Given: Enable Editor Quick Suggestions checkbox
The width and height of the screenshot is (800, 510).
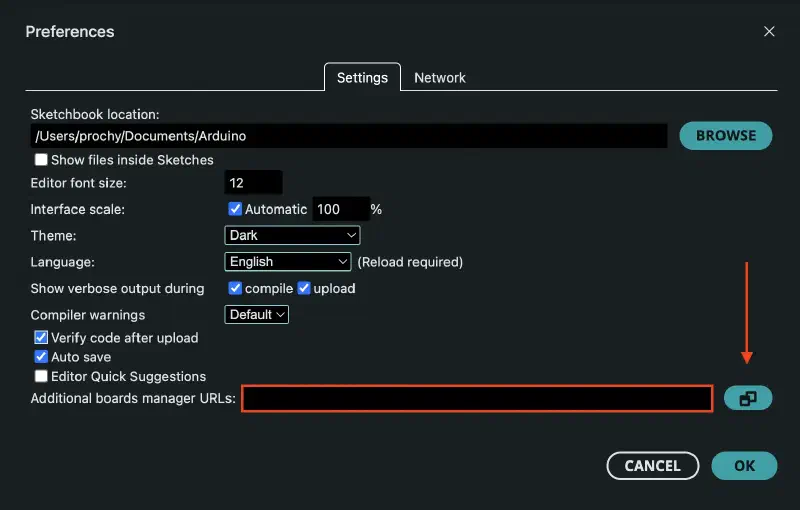Looking at the screenshot, I should 41,376.
